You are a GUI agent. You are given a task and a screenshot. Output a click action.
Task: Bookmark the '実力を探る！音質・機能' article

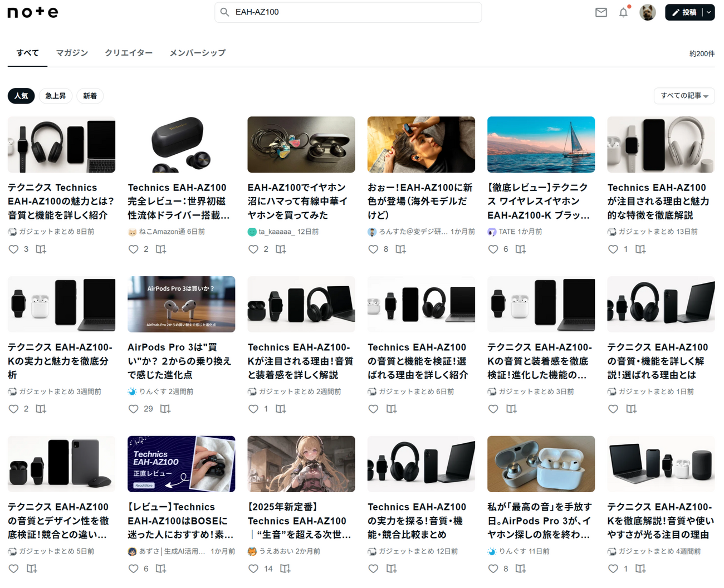392,569
